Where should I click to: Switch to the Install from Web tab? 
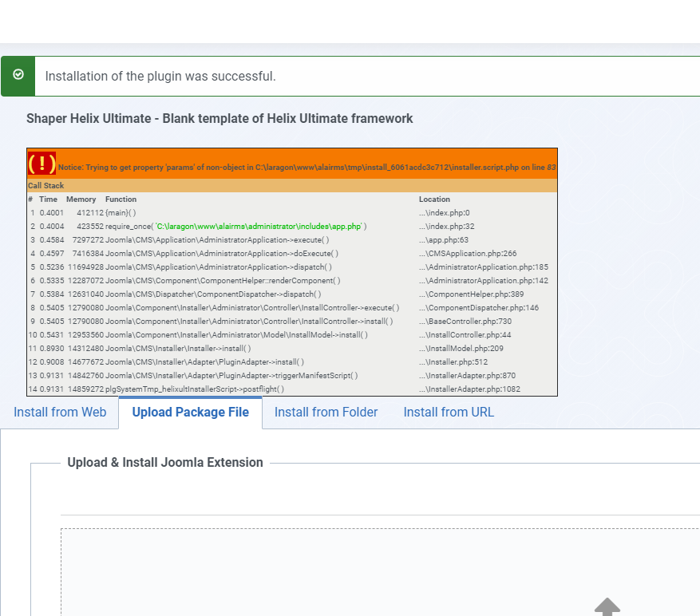pos(58,412)
